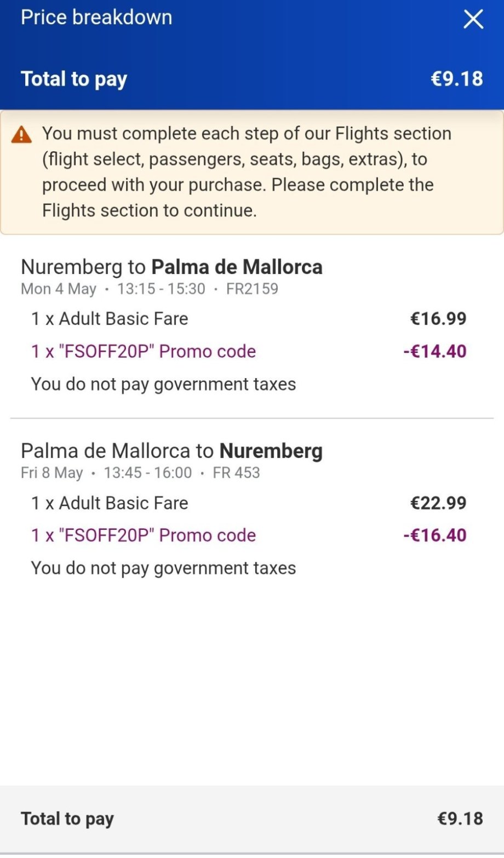Click the Fri 8 May FR 453 flight details
The height and width of the screenshot is (858, 504).
pyautogui.click(x=140, y=473)
